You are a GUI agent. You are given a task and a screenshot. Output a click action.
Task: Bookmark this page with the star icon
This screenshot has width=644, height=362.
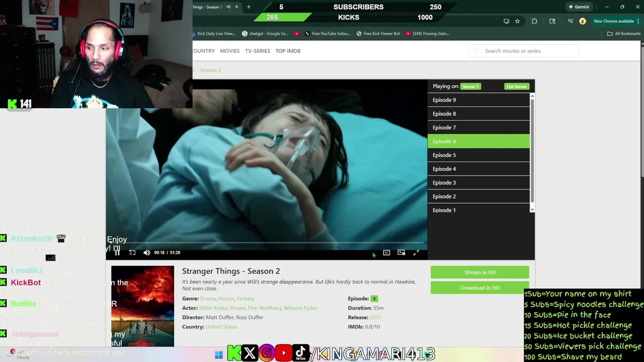click(517, 21)
